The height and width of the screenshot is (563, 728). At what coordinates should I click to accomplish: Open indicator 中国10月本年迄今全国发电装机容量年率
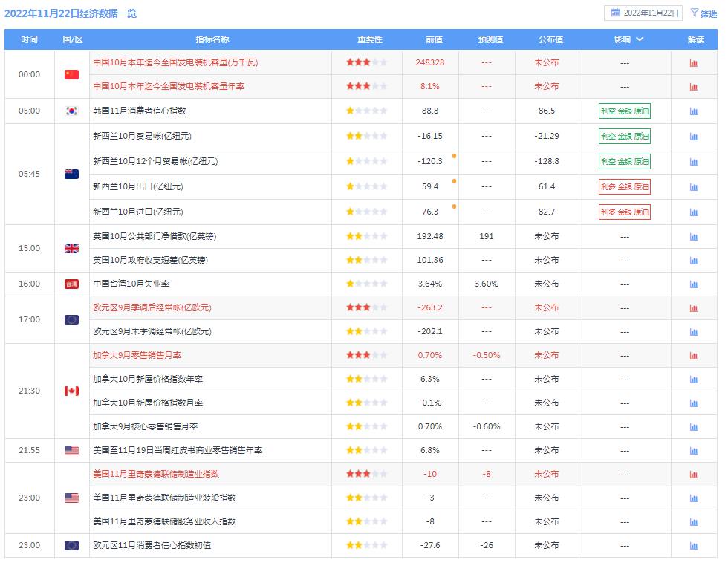(x=169, y=86)
